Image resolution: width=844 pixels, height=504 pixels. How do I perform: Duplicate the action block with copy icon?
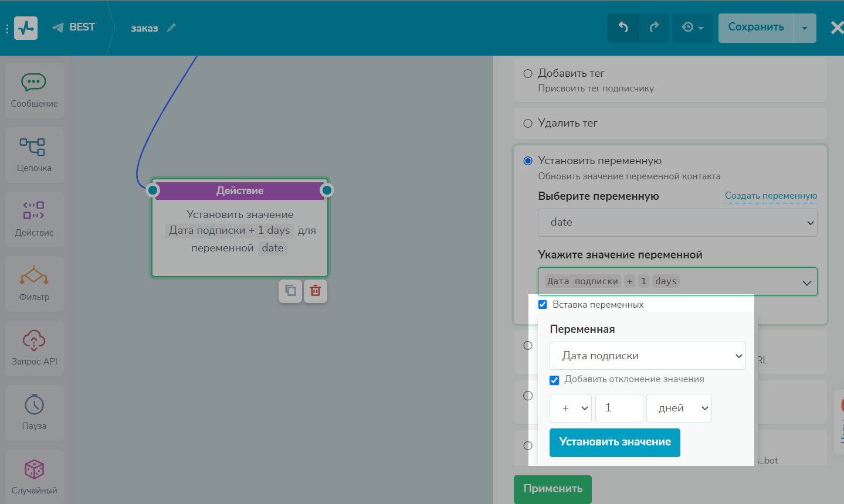[290, 291]
